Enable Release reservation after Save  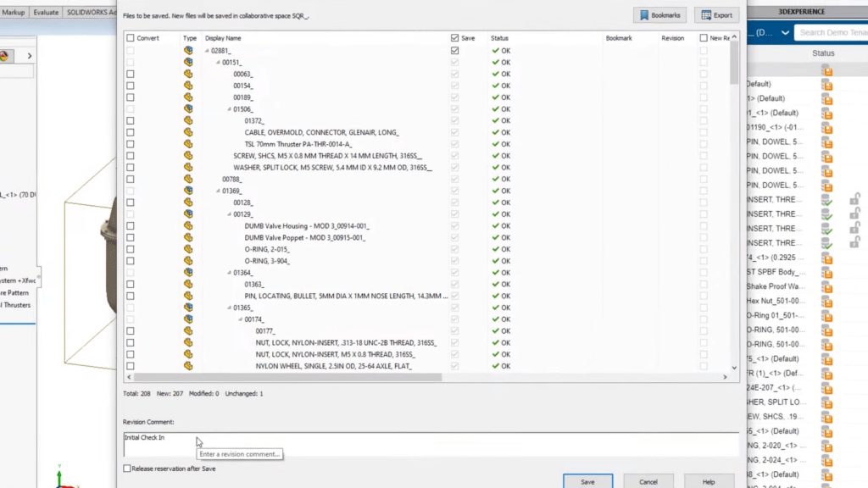pyautogui.click(x=127, y=469)
